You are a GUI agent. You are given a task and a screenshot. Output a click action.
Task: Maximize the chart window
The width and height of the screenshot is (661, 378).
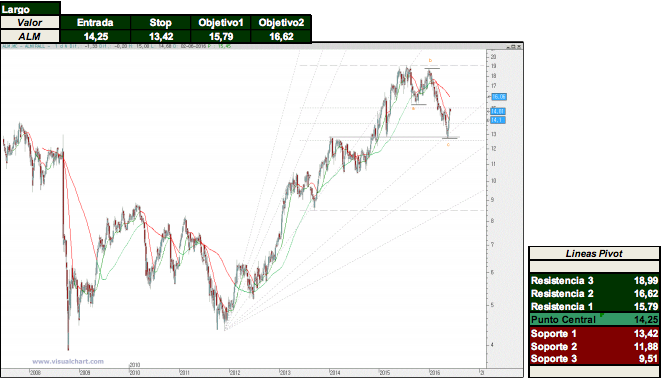coord(513,46)
